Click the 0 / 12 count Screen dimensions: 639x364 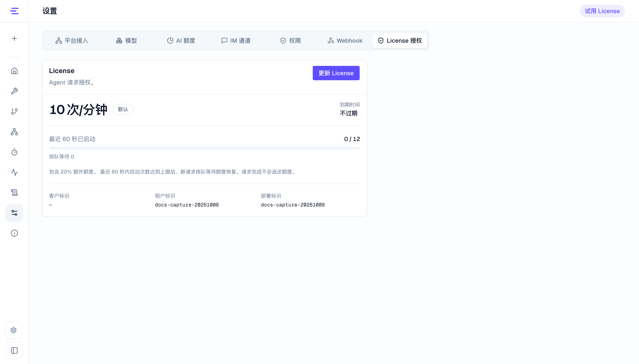tap(352, 139)
